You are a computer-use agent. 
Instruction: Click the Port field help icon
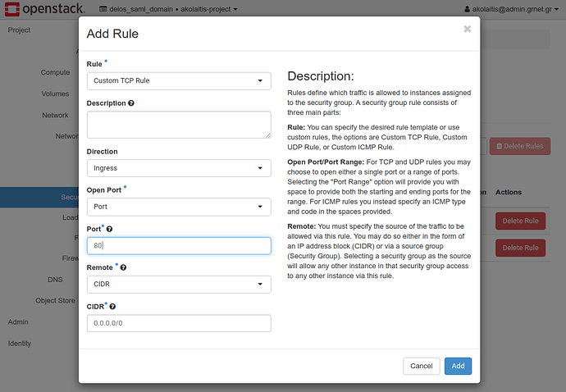[110, 229]
